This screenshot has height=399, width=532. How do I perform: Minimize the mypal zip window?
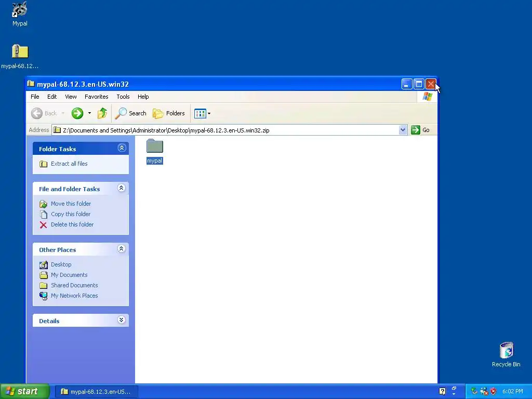407,84
